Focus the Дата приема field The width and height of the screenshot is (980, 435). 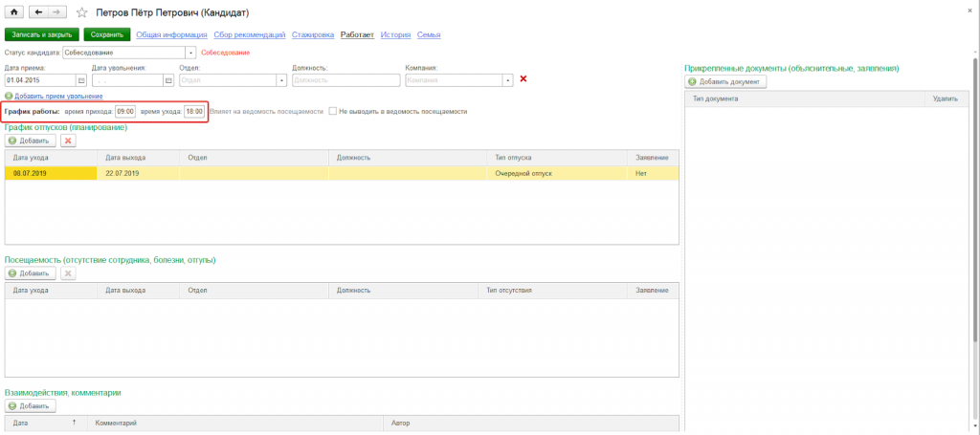pos(40,80)
